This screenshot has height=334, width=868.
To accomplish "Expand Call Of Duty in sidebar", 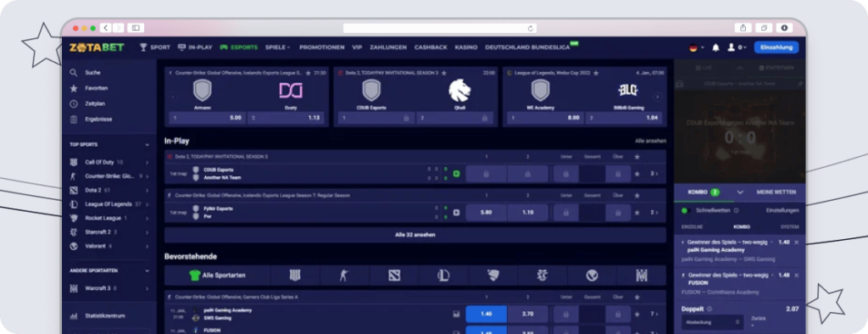I will tap(147, 162).
